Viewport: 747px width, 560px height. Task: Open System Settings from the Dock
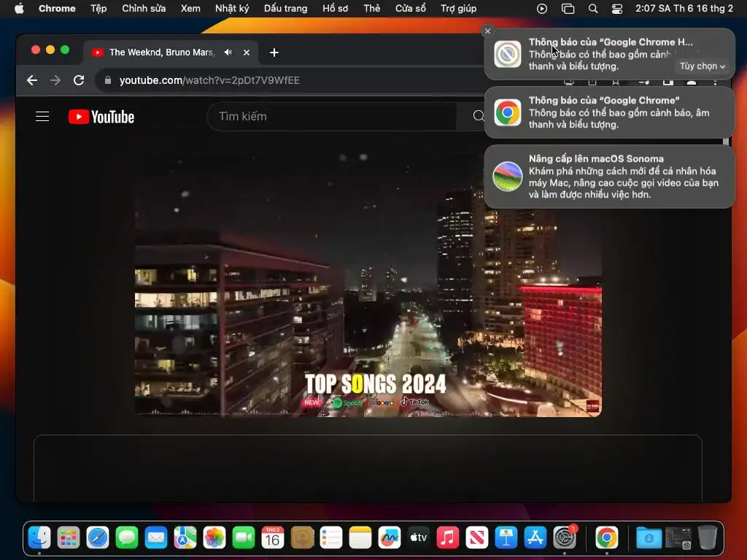(x=565, y=538)
